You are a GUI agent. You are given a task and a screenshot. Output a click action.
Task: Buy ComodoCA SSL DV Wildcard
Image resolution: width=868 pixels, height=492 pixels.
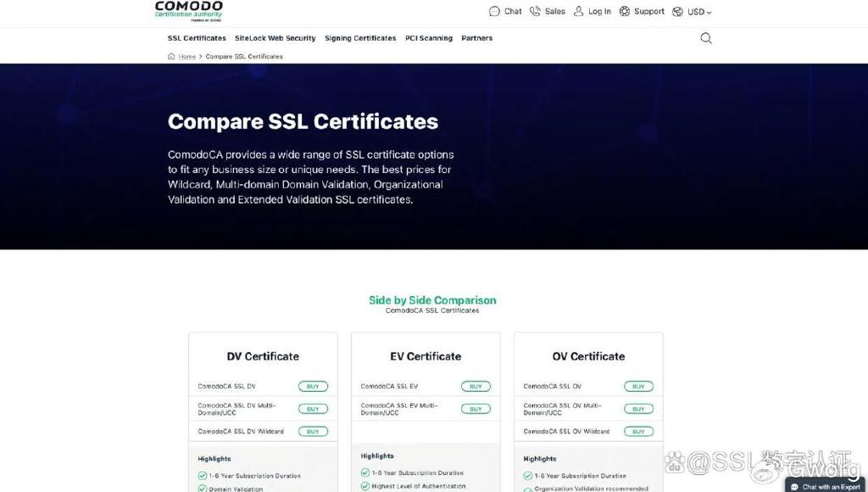[313, 431]
